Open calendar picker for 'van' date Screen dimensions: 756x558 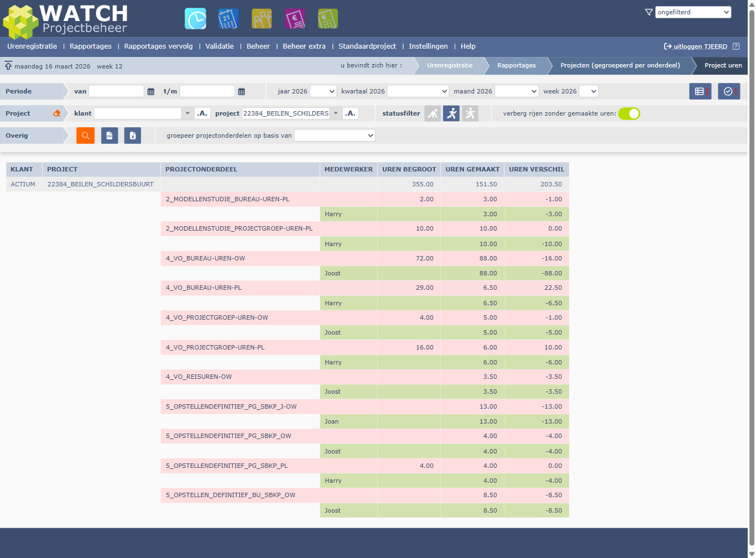pos(151,92)
